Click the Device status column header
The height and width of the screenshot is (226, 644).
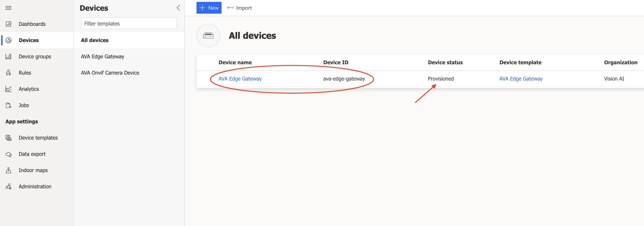click(x=445, y=63)
